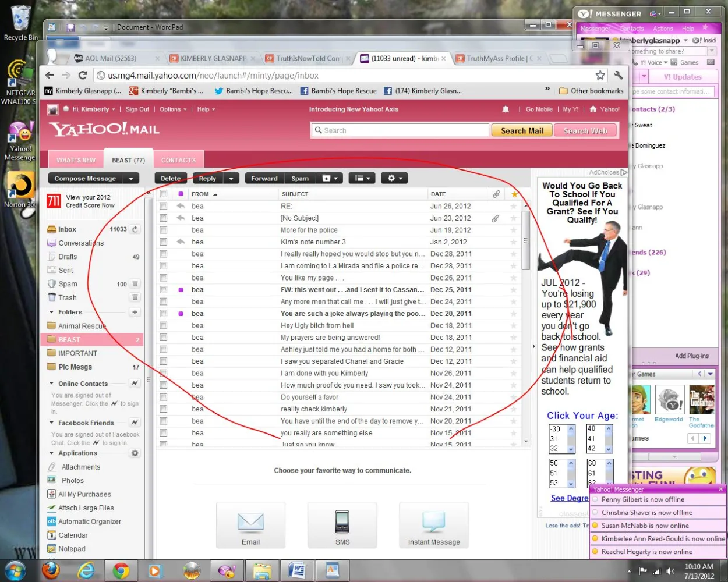728x582 pixels.
Task: Check the box for Hey Ugly bitch from hell
Action: tap(164, 325)
